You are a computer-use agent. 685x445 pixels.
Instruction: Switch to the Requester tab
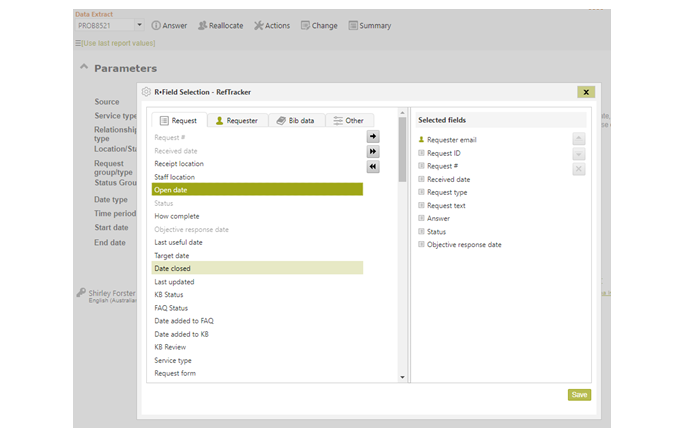point(237,121)
